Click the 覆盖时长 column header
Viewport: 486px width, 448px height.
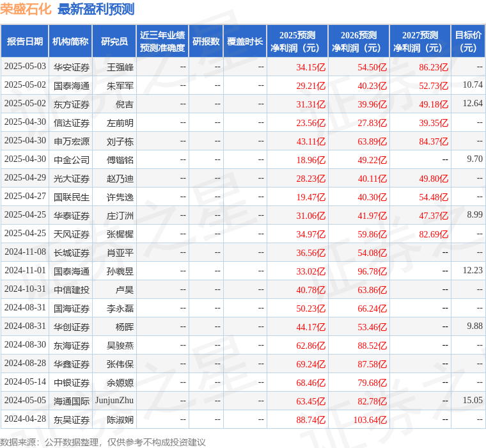click(245, 42)
